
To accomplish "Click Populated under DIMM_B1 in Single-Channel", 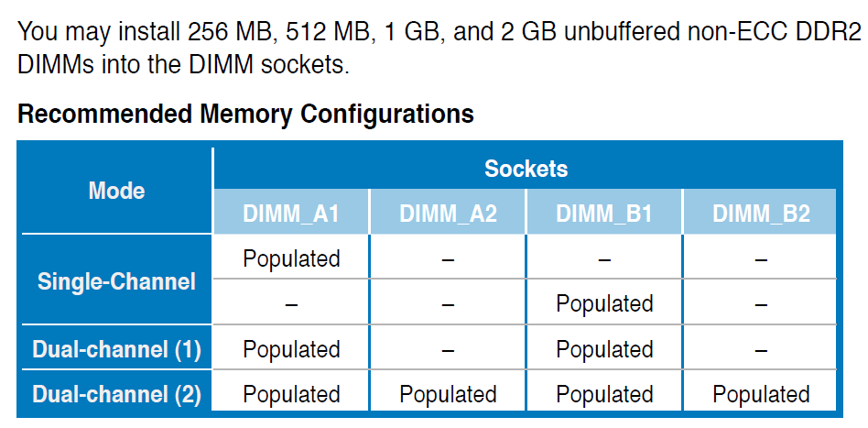I will point(604,303).
